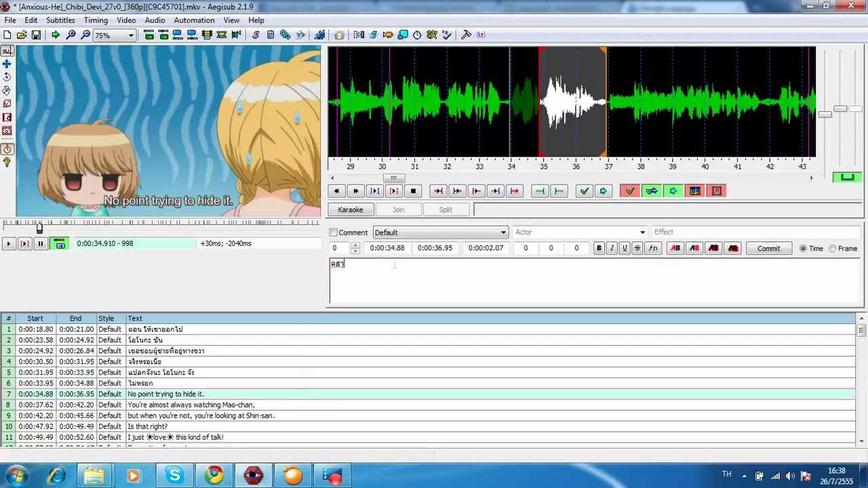The image size is (868, 488).
Task: Click the green Jump To arrow icon
Action: click(56, 35)
